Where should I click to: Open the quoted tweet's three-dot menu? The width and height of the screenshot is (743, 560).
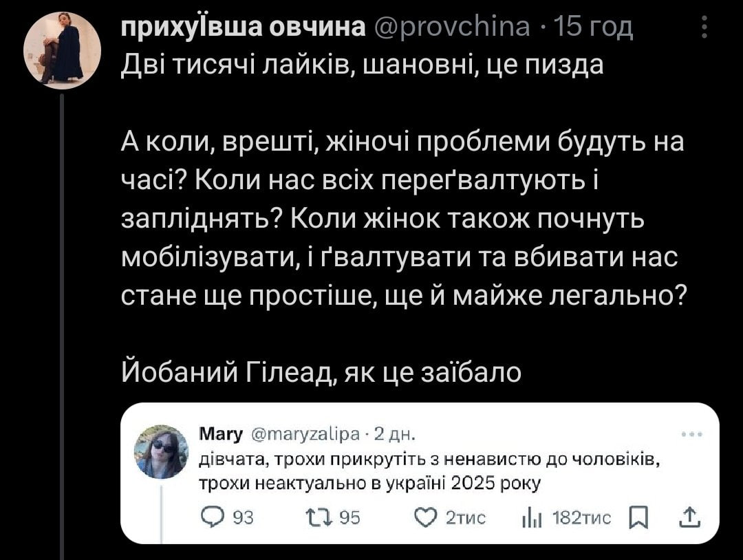[x=692, y=434]
